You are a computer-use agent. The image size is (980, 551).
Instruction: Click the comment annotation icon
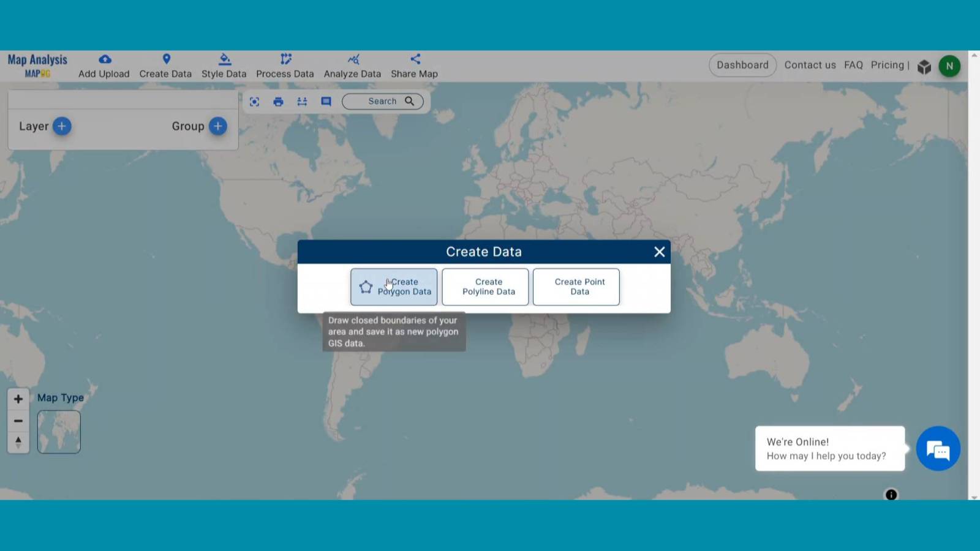point(326,102)
